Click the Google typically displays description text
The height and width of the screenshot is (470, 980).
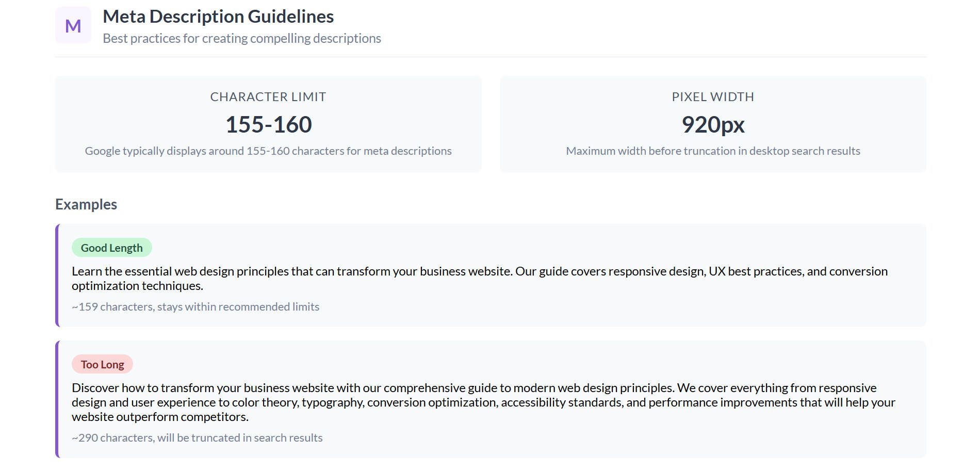pos(268,151)
